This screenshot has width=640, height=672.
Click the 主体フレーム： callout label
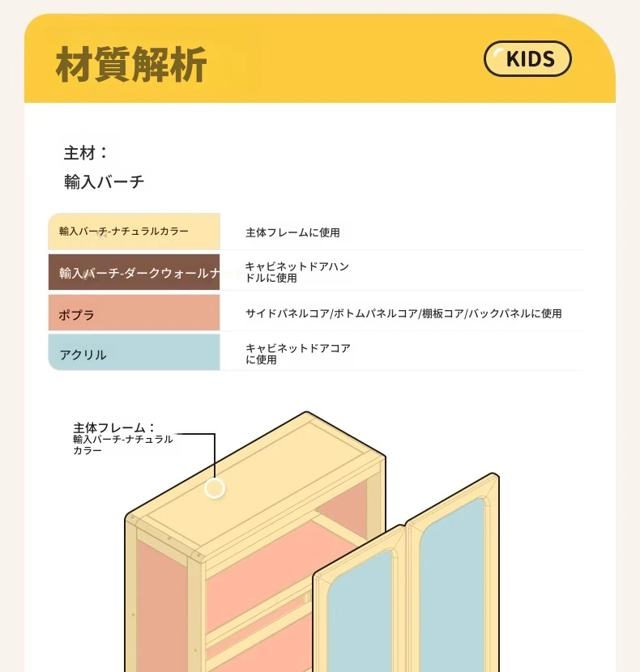coord(114,427)
